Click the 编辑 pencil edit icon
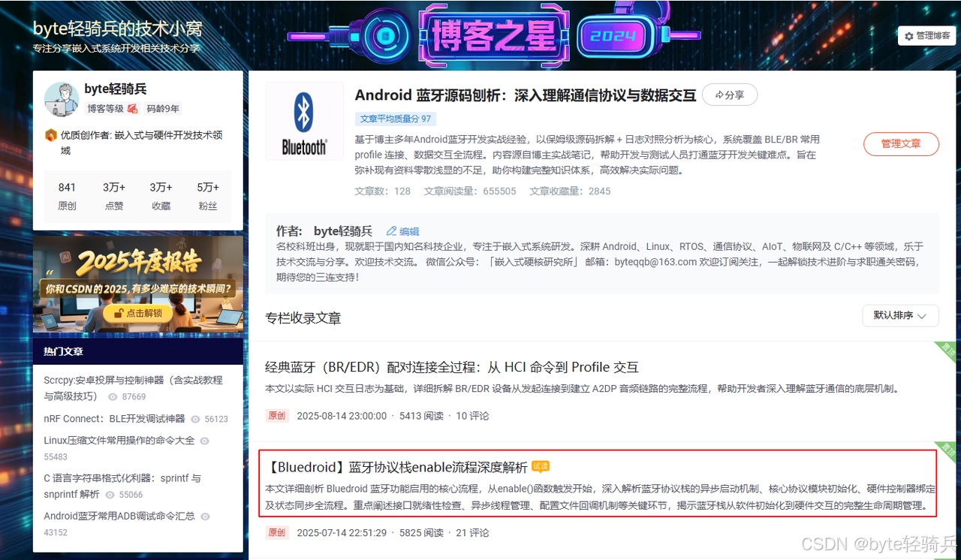 (x=390, y=231)
